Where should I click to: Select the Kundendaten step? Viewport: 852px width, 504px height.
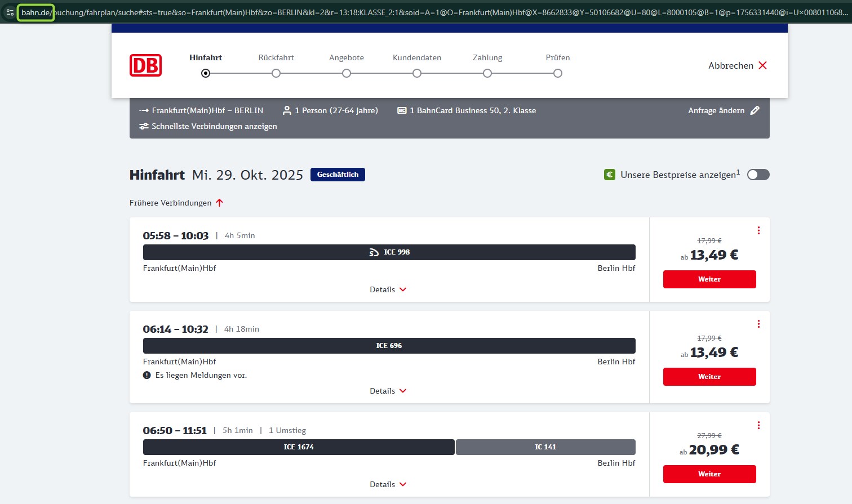point(417,65)
